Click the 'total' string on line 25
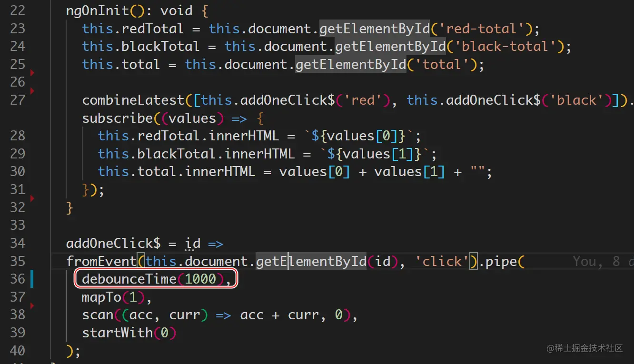 pyautogui.click(x=442, y=64)
